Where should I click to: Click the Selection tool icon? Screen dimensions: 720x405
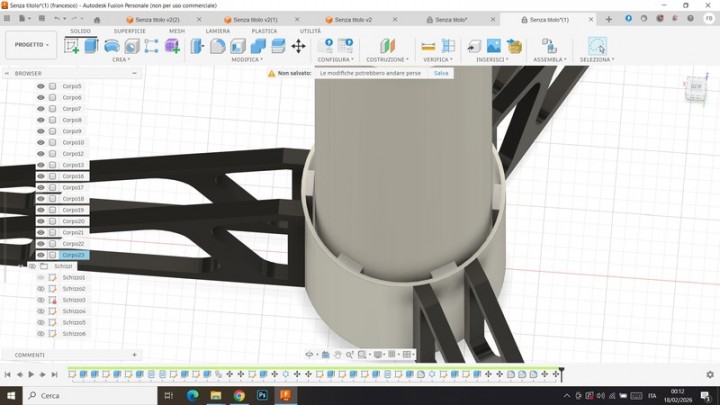click(x=597, y=46)
